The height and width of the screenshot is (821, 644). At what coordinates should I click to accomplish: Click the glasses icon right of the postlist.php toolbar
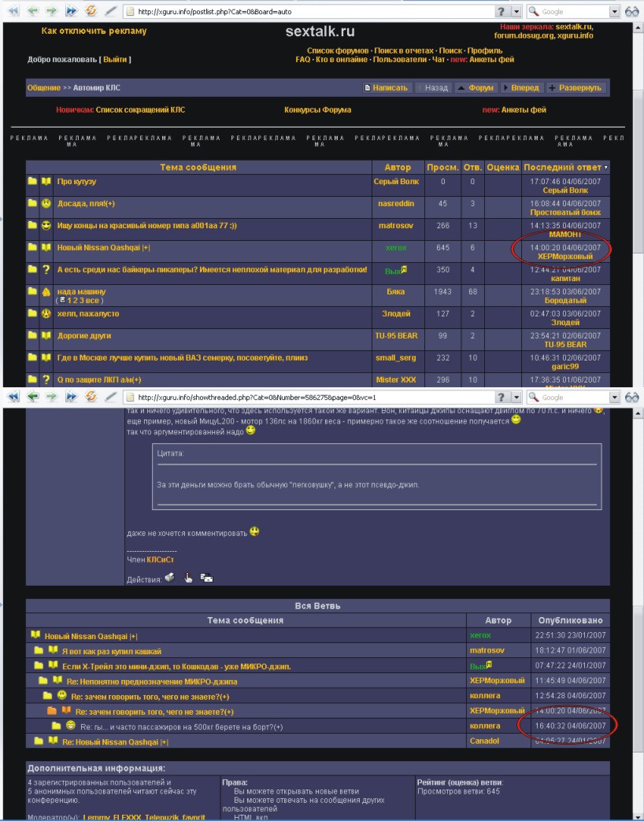(631, 12)
